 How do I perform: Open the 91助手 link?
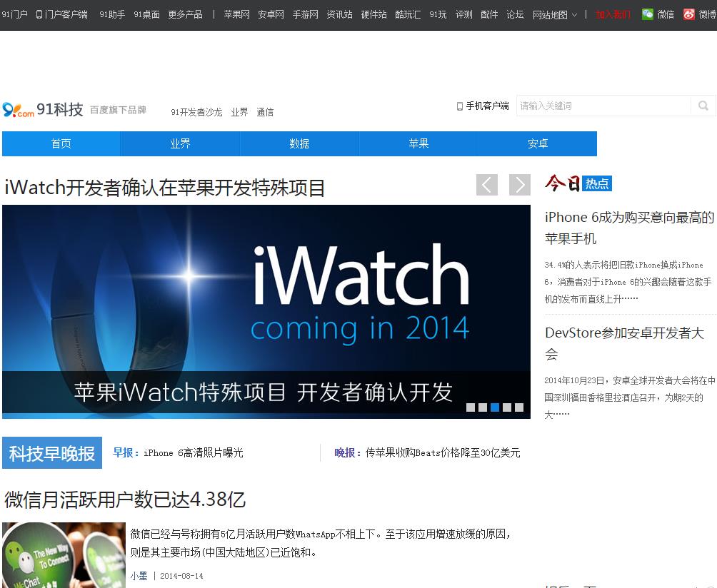click(112, 14)
